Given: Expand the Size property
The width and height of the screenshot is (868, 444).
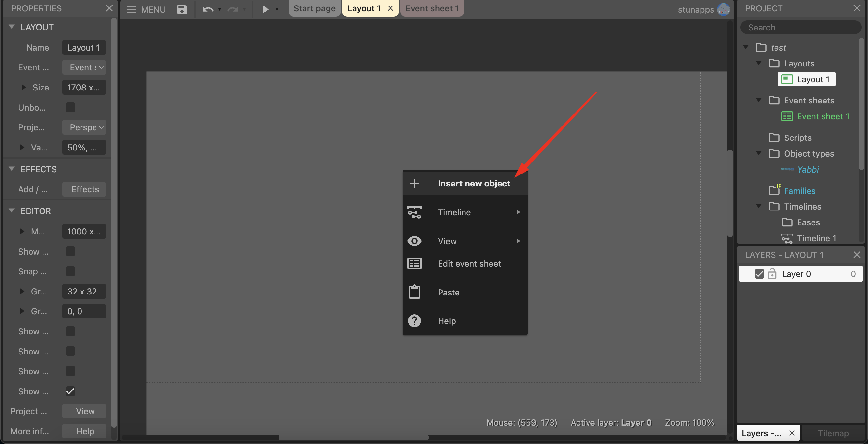Looking at the screenshot, I should coord(23,88).
